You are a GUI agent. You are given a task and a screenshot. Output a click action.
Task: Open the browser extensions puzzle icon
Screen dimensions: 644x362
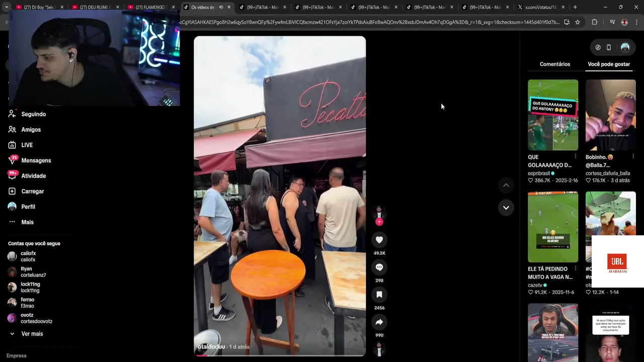click(x=595, y=22)
